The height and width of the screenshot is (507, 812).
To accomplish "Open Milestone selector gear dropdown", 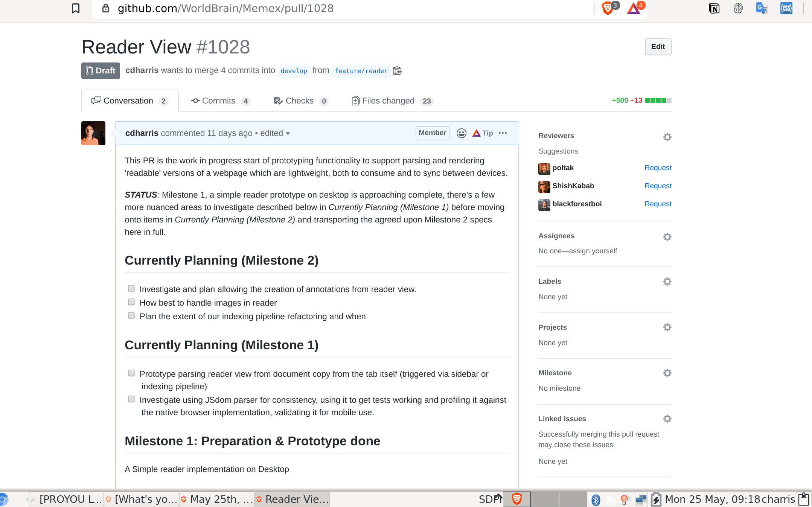I will 667,373.
